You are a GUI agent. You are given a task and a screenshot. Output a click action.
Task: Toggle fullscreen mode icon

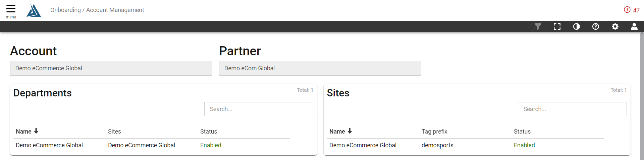557,26
